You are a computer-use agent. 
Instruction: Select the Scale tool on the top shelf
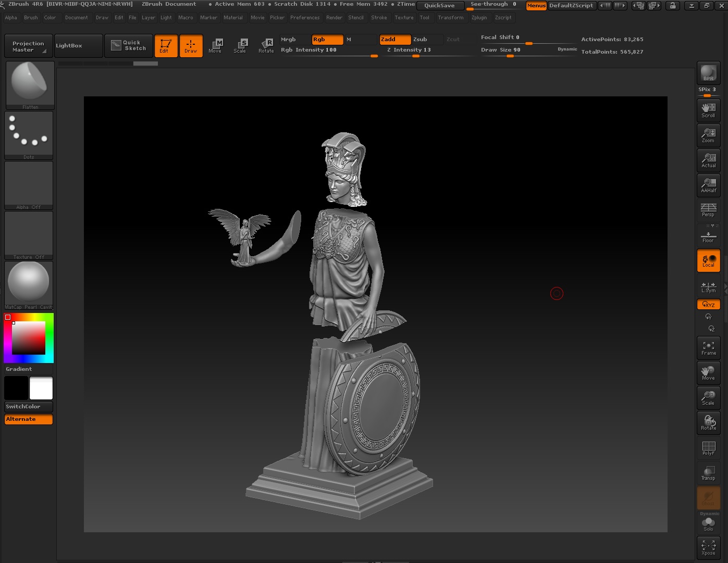pos(241,46)
